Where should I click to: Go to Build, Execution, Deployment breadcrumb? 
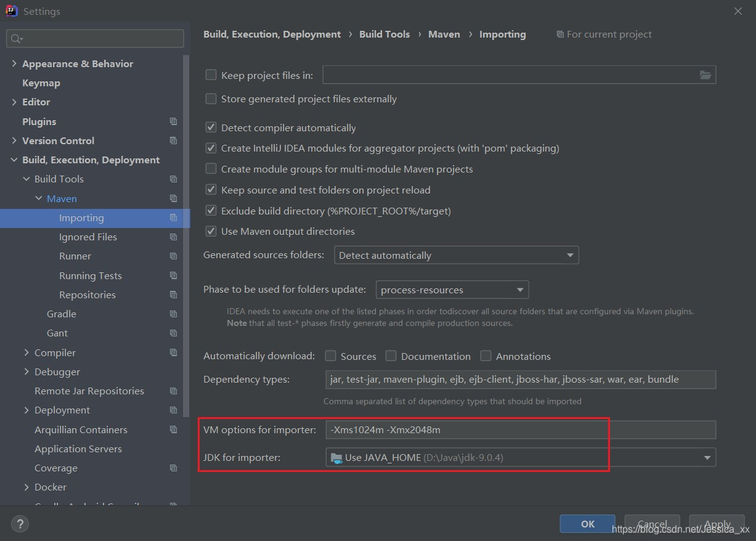[272, 35]
